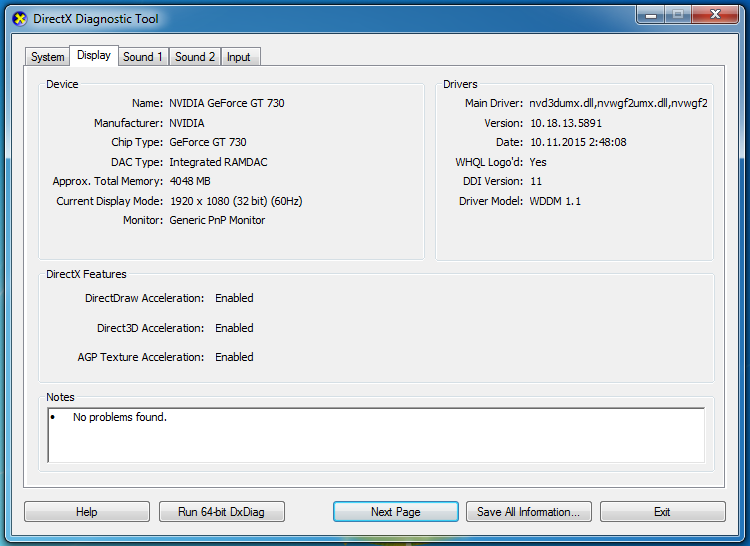
Task: Click DDI Version value '11'
Action: (x=536, y=181)
